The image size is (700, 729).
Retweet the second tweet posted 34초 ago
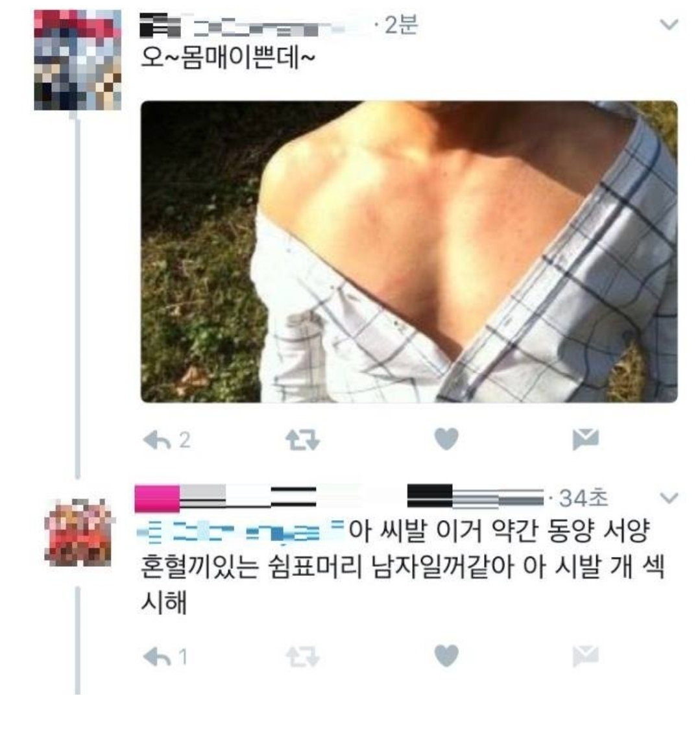tap(302, 657)
